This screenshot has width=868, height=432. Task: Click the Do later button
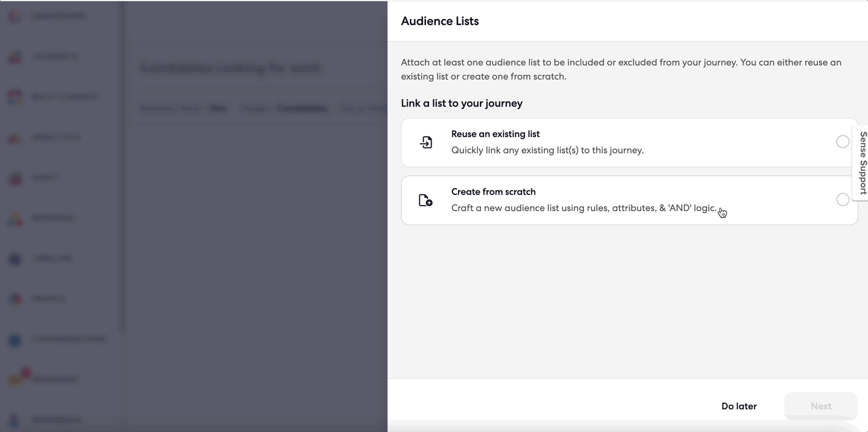pyautogui.click(x=738, y=406)
